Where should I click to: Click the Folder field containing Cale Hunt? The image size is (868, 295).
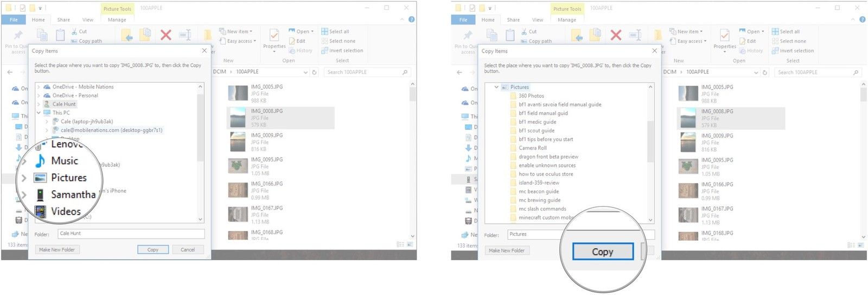point(131,234)
